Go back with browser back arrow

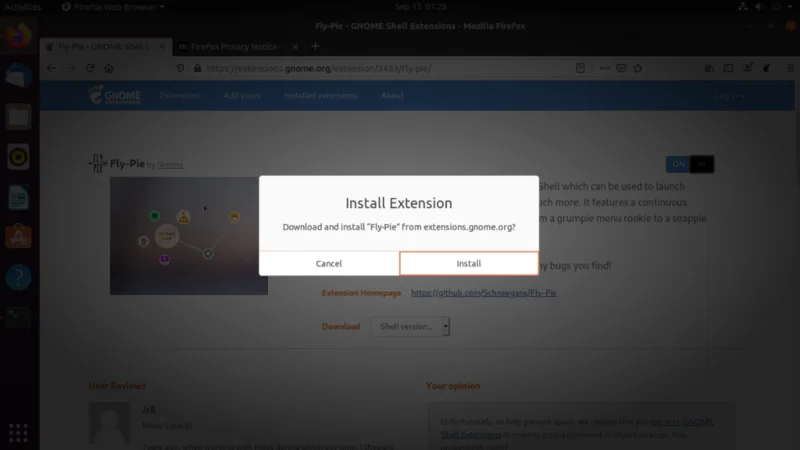(51, 68)
